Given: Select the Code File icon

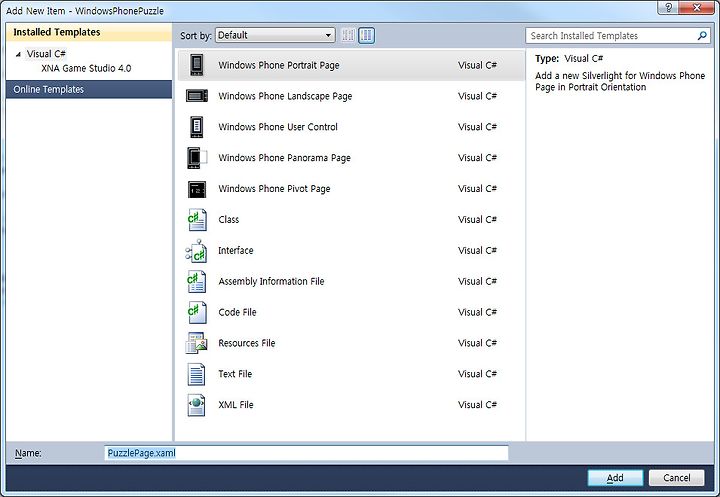Looking at the screenshot, I should pos(197,312).
